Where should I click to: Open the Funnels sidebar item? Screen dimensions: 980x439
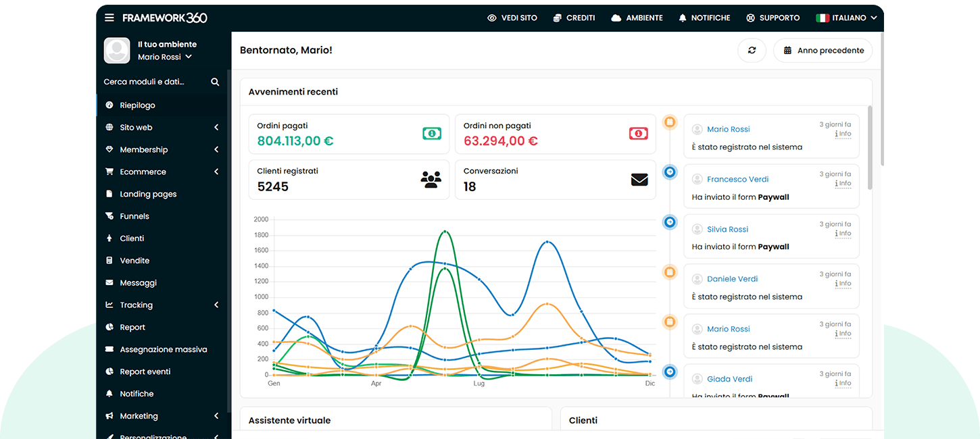tap(134, 217)
